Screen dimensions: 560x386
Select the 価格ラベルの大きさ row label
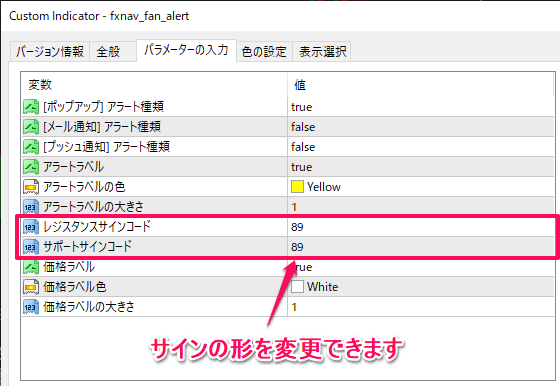pos(89,307)
